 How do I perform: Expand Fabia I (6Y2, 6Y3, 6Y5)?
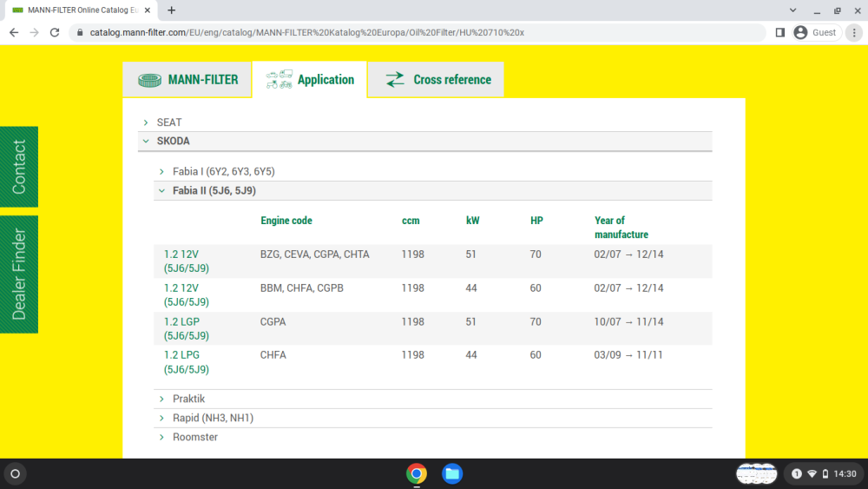coord(432,172)
